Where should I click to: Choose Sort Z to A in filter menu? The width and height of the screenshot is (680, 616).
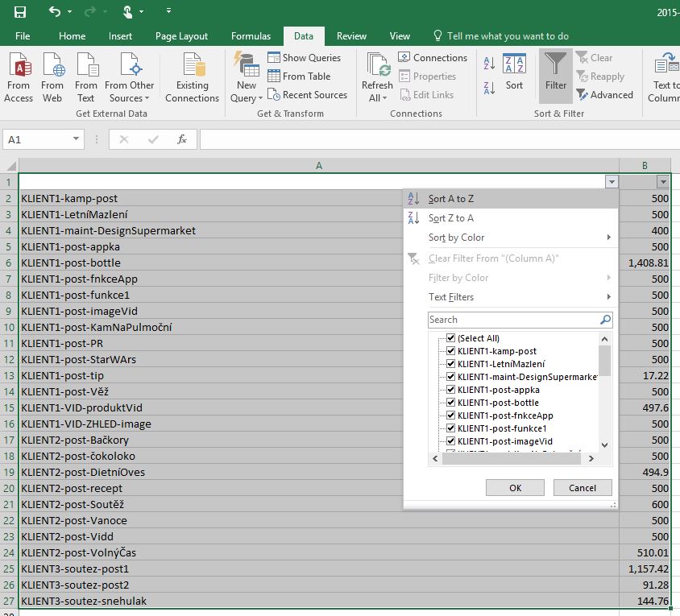(511, 218)
